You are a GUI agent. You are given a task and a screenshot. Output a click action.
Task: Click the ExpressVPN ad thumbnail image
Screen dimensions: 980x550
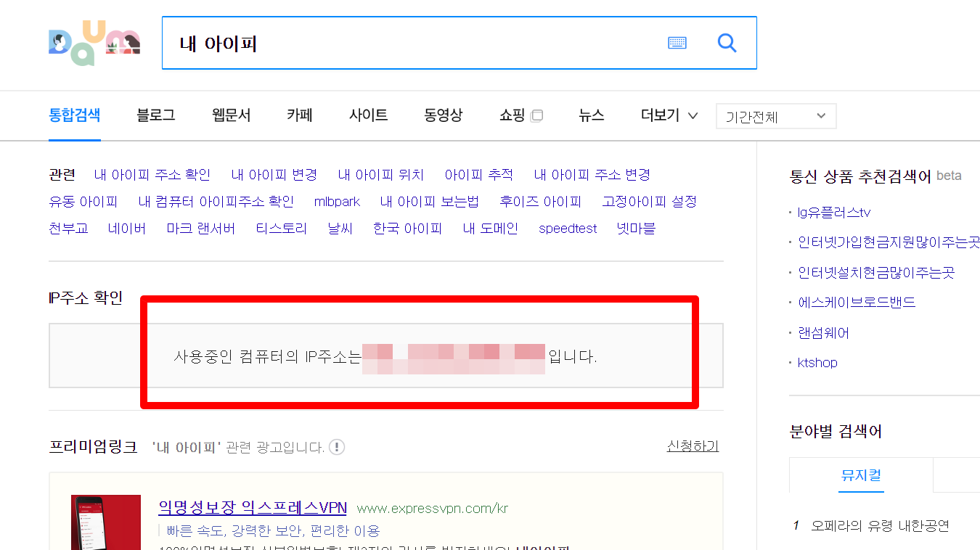coord(106,522)
